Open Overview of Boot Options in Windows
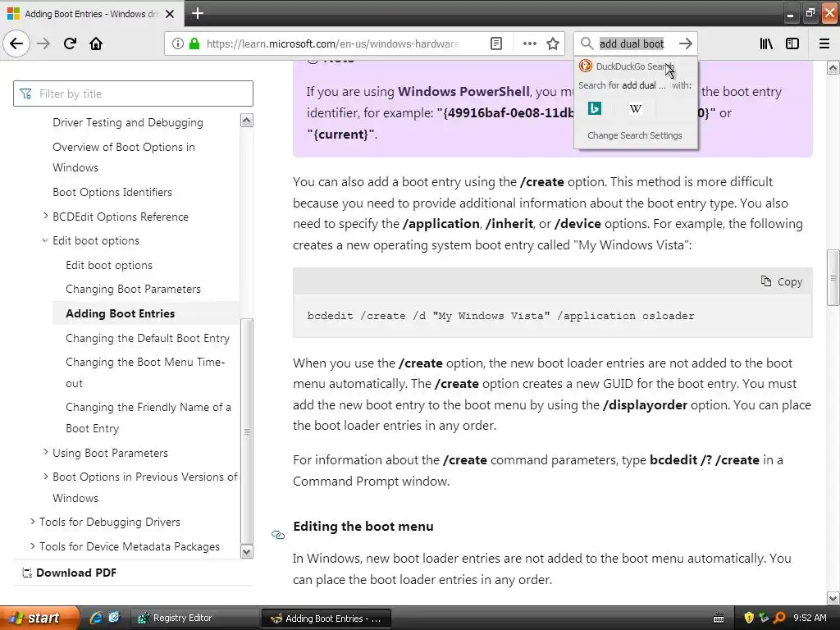The image size is (840, 630). coord(124,157)
